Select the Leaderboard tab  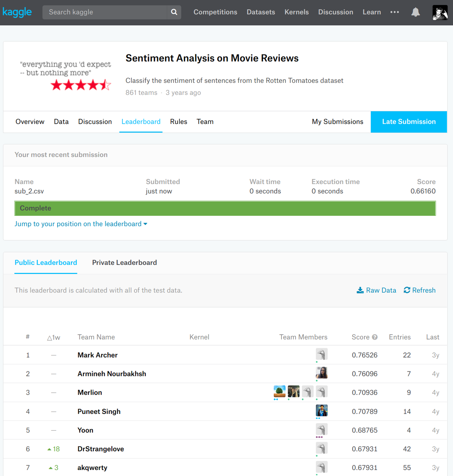141,122
